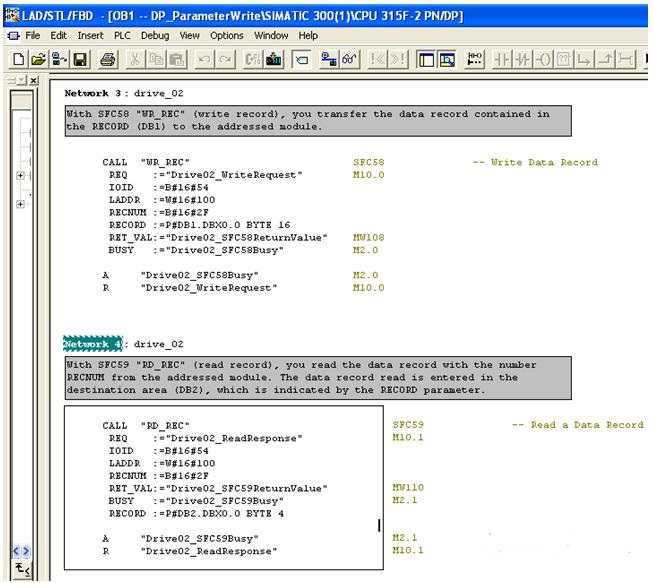653x583 pixels.
Task: Click the MW108 address comment
Action: (x=369, y=238)
